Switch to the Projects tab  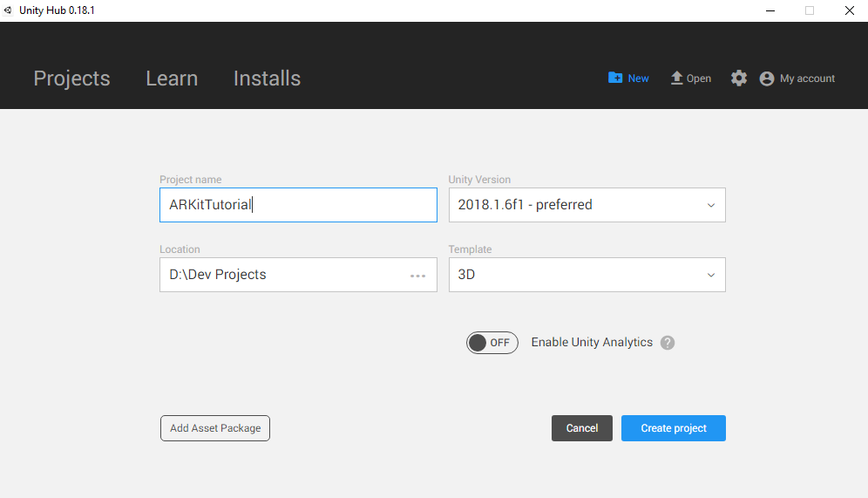point(72,78)
